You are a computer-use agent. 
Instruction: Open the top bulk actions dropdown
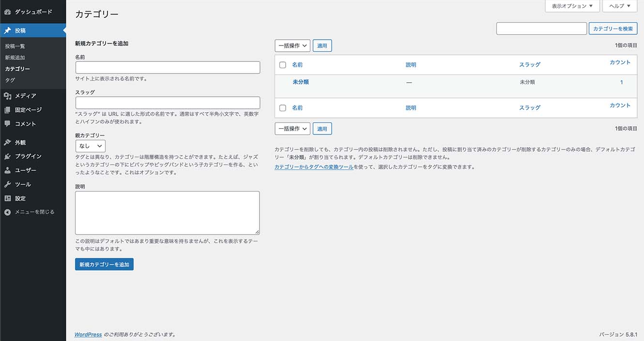(x=292, y=46)
